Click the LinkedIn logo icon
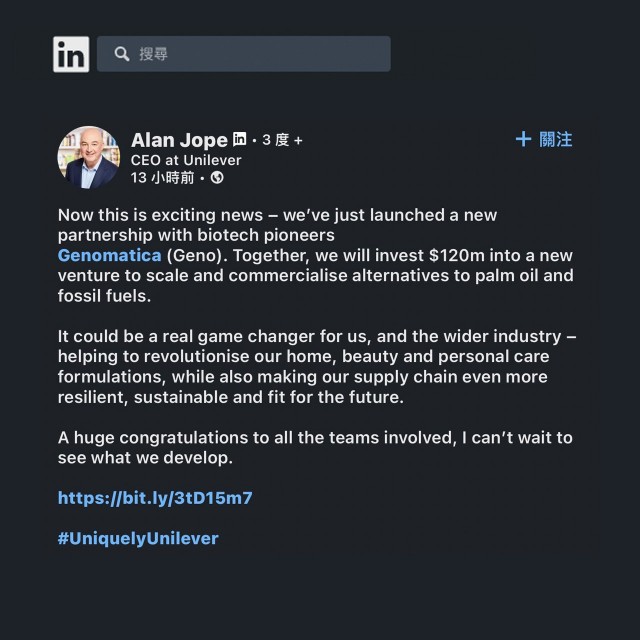 (71, 54)
